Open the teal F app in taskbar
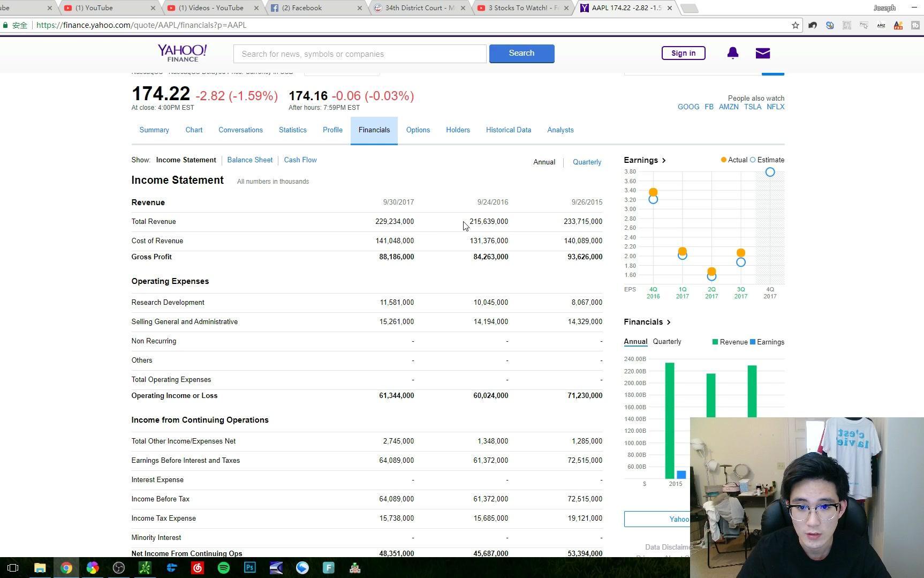 (x=329, y=568)
